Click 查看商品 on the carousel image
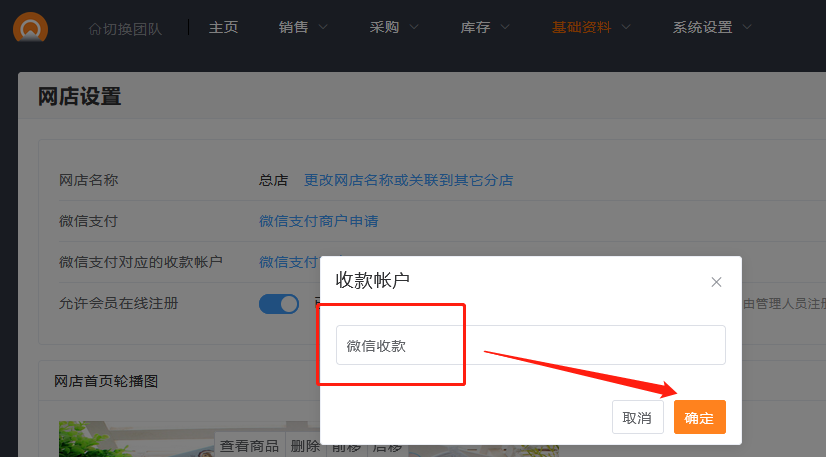This screenshot has width=826, height=457. click(249, 446)
